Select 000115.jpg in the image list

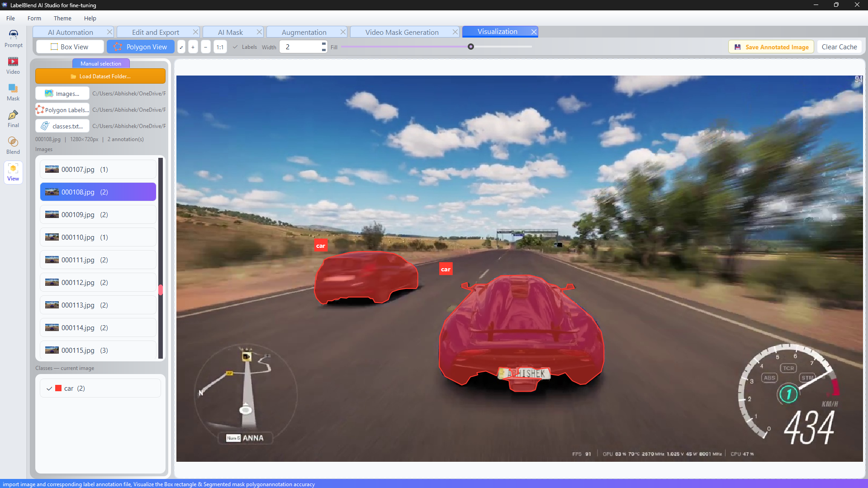click(x=98, y=351)
